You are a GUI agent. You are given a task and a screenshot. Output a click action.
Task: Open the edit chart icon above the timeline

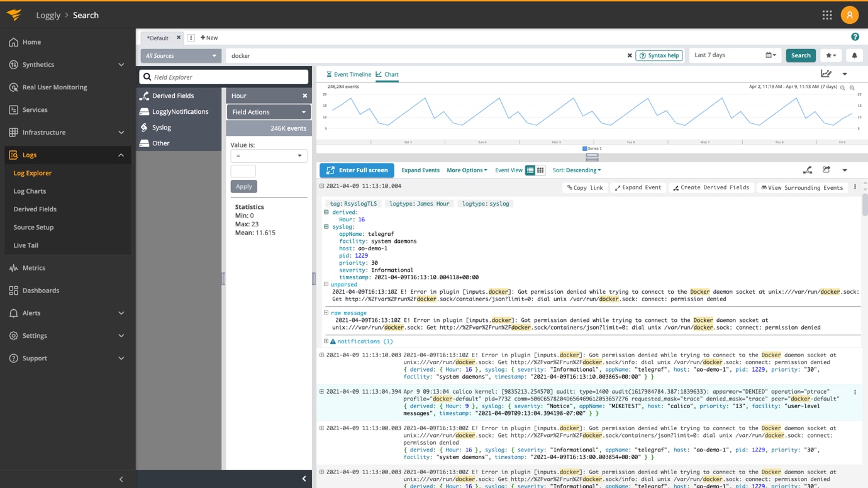(x=826, y=73)
